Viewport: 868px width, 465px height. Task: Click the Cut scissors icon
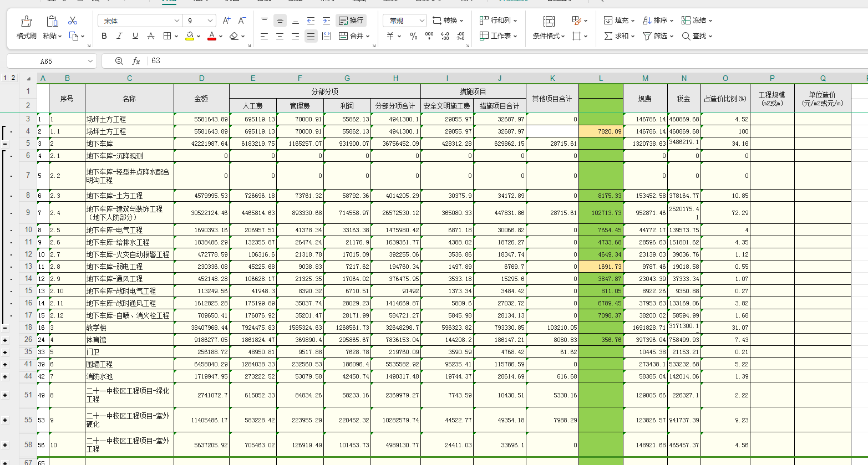pyautogui.click(x=73, y=21)
